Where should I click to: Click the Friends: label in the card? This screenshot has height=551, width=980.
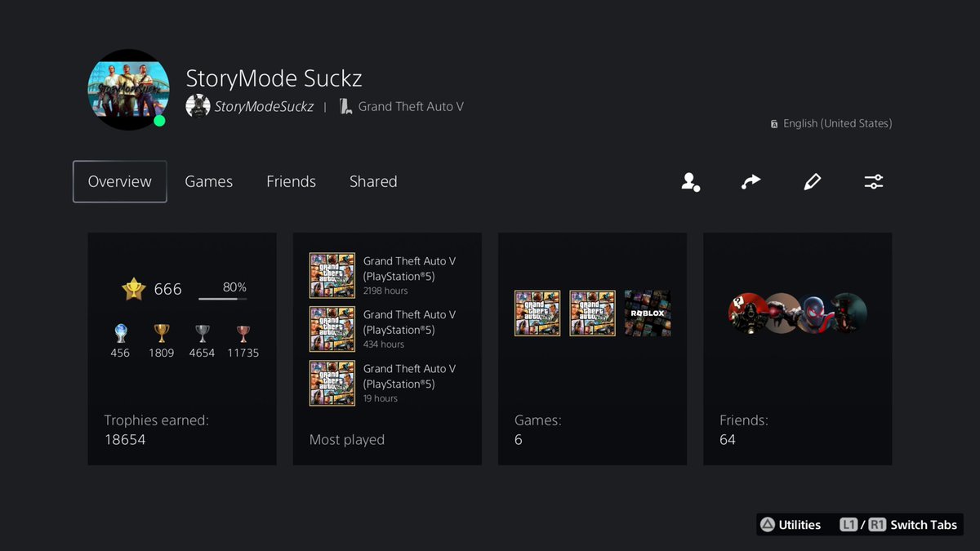[744, 420]
